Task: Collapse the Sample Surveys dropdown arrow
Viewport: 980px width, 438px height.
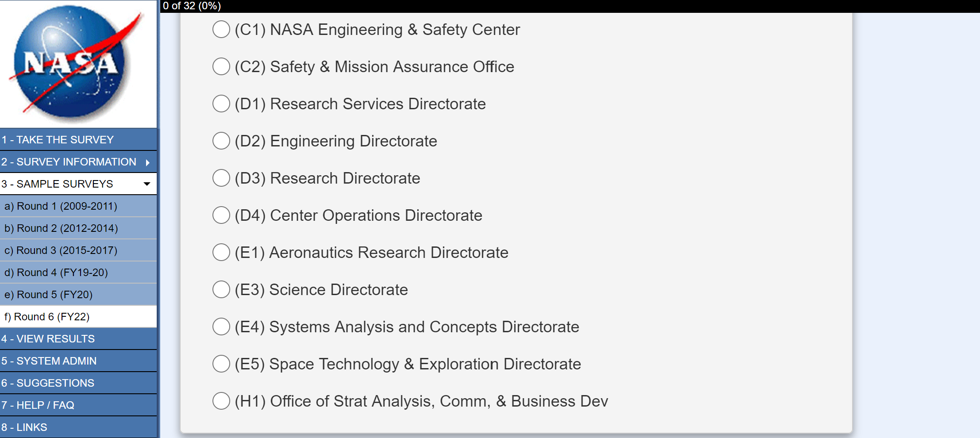Action: 147,184
